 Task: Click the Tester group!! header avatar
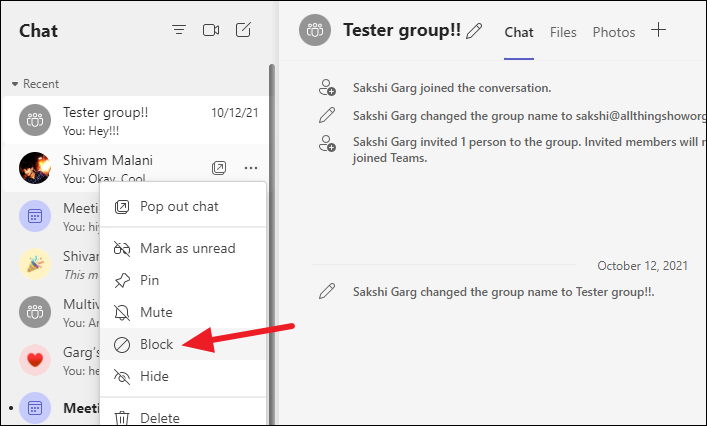click(x=315, y=30)
